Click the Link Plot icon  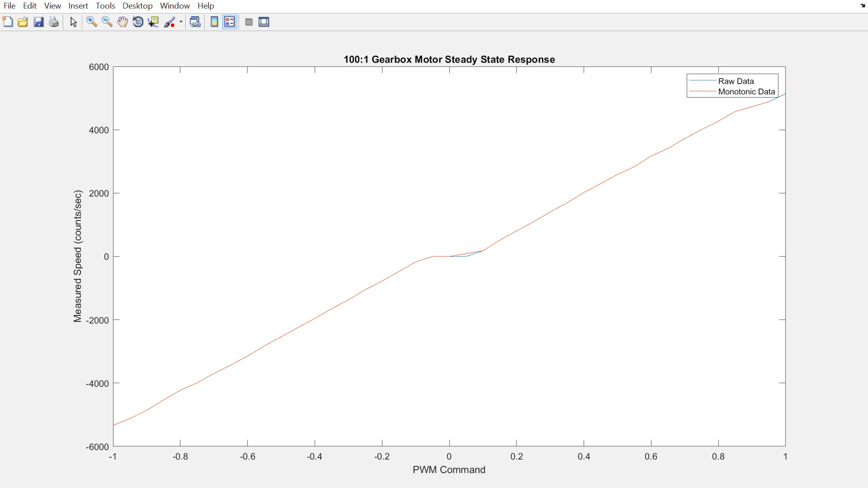(x=195, y=22)
